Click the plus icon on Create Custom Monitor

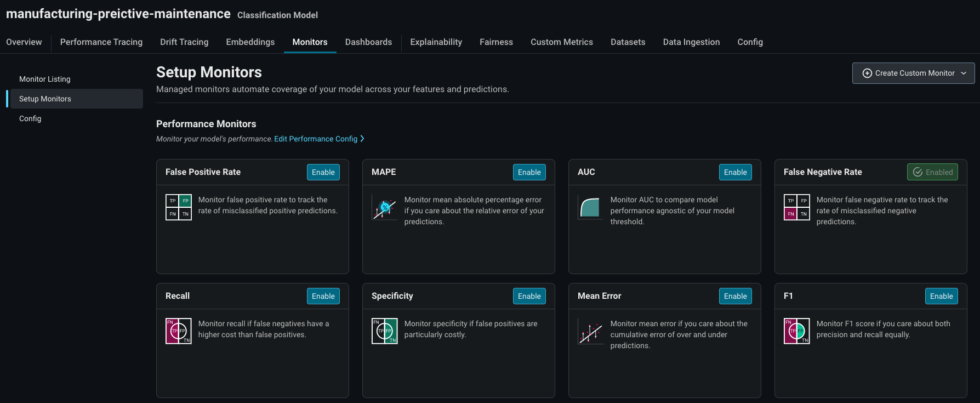[867, 73]
